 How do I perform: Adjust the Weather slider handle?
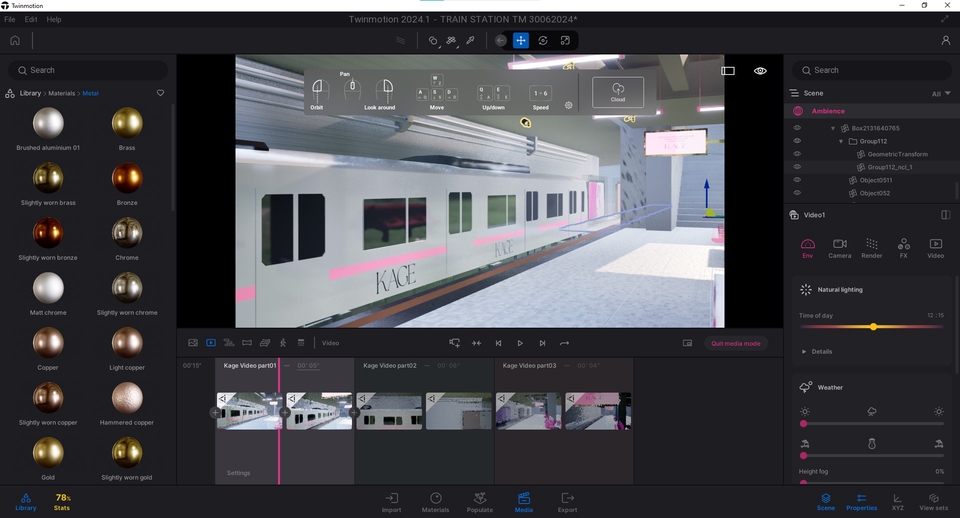[803, 424]
